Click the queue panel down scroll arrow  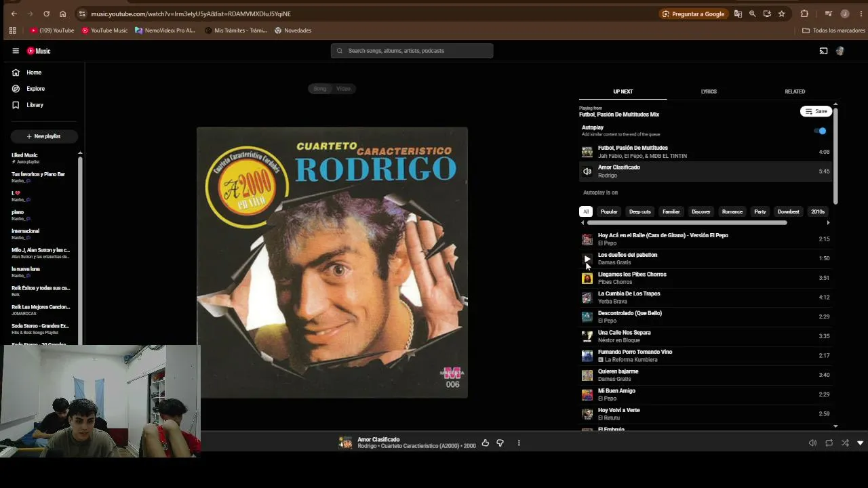(835, 426)
